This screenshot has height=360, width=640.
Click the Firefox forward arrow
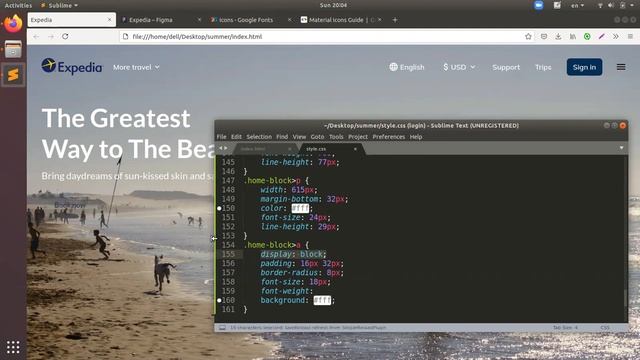(51, 37)
